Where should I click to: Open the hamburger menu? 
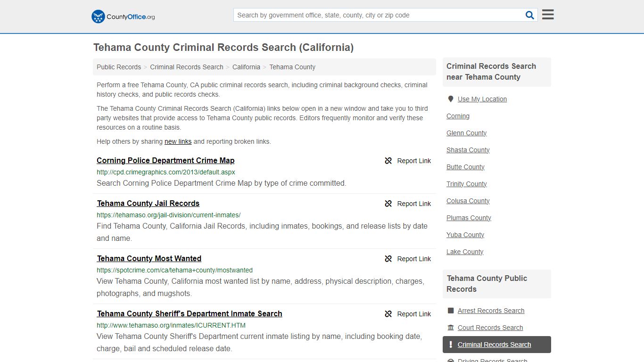(548, 15)
